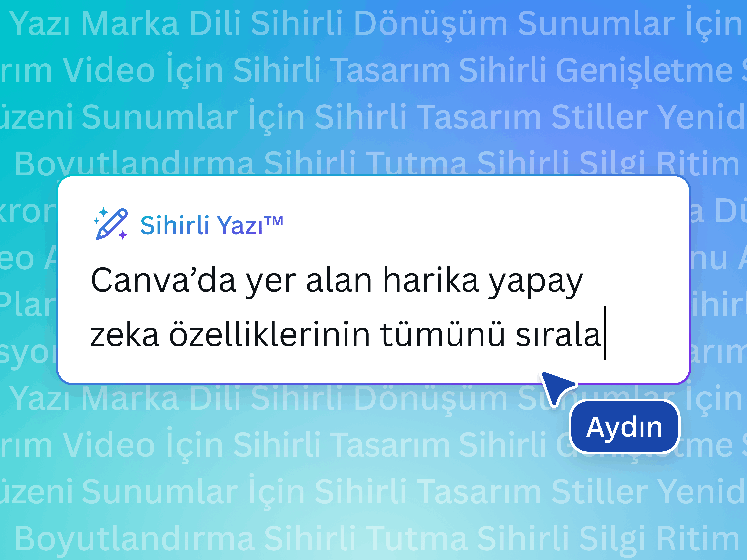Click "Sihirli Tutma" in the bottom background row
The width and height of the screenshot is (747, 560).
(366, 539)
